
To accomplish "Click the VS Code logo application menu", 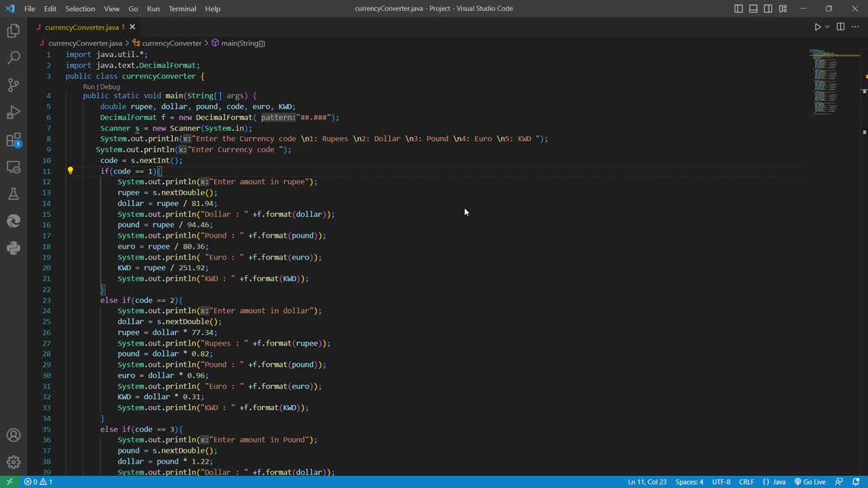I will coord(9,9).
